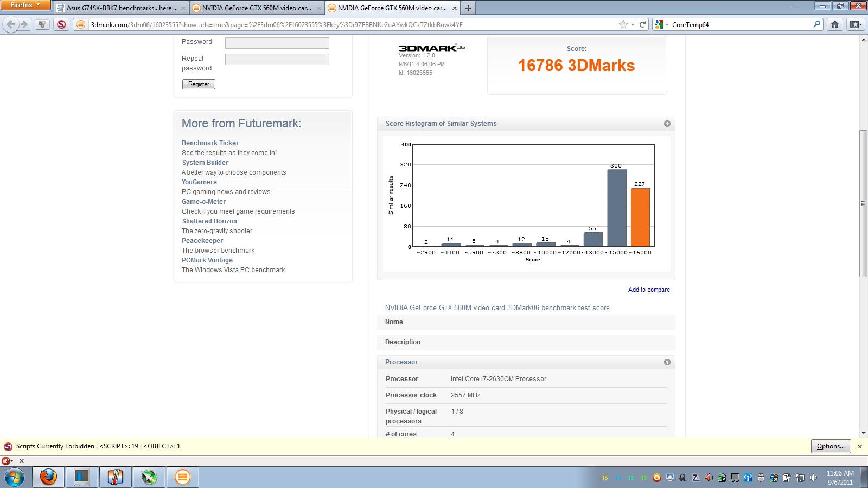Click the search magnifier icon in search box
Screen dimensions: 868x488
click(817, 24)
